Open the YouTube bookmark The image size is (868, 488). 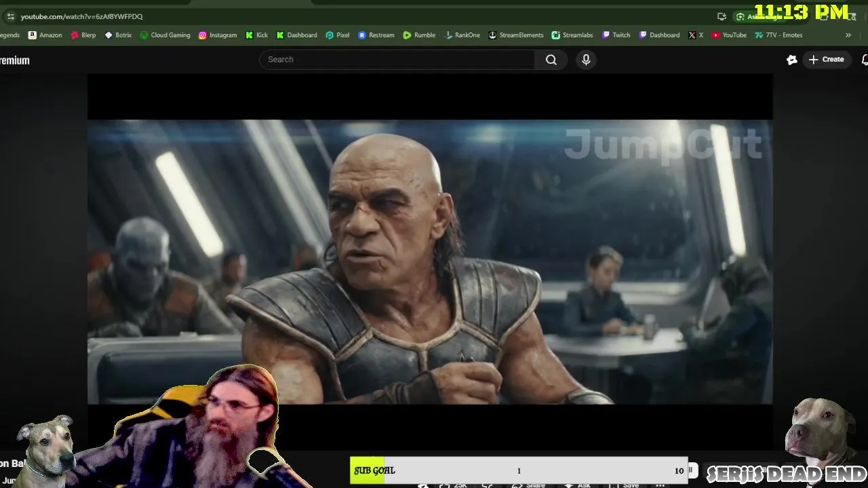point(729,35)
